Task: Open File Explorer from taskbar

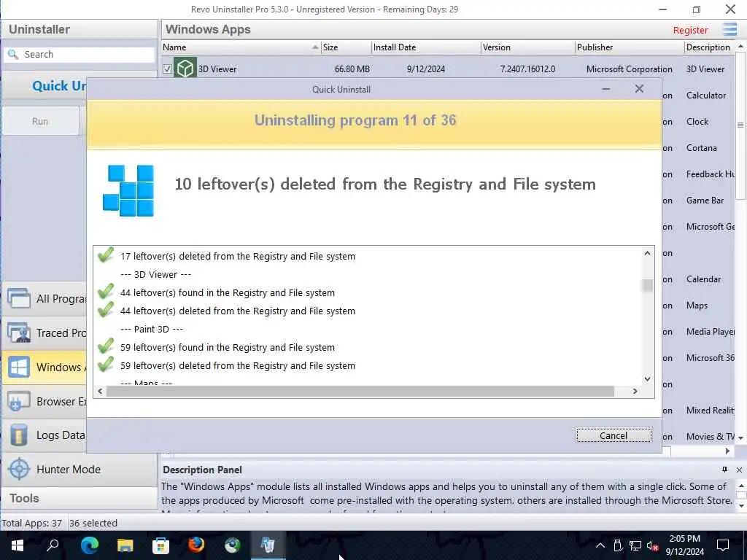Action: [x=125, y=545]
